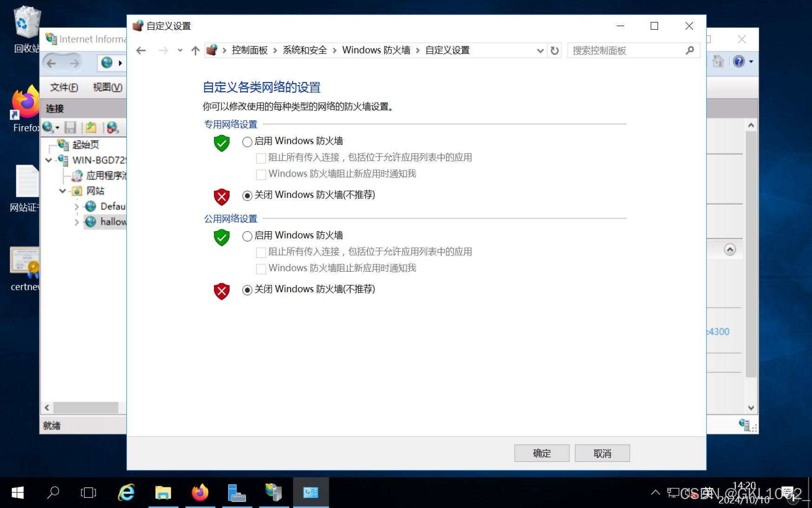Go up one level in control panel
The height and width of the screenshot is (508, 812).
coord(195,50)
